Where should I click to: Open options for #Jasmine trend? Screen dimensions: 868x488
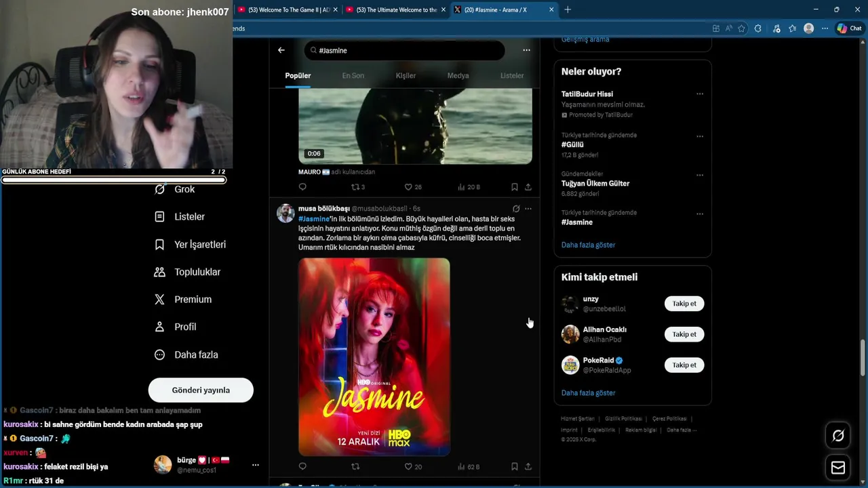[x=700, y=213]
